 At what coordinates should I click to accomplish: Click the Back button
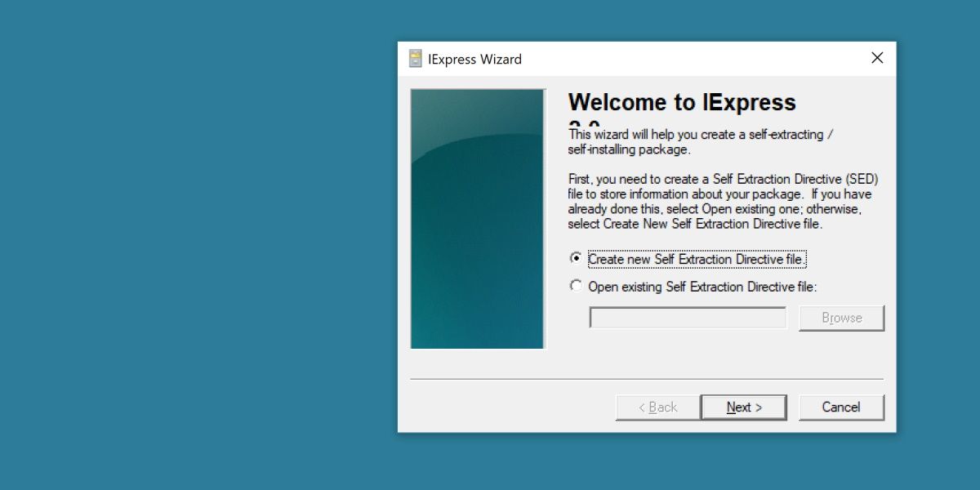pos(657,407)
